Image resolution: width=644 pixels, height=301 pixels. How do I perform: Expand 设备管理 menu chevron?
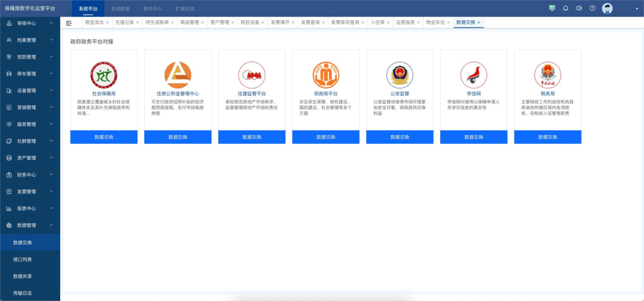click(51, 91)
